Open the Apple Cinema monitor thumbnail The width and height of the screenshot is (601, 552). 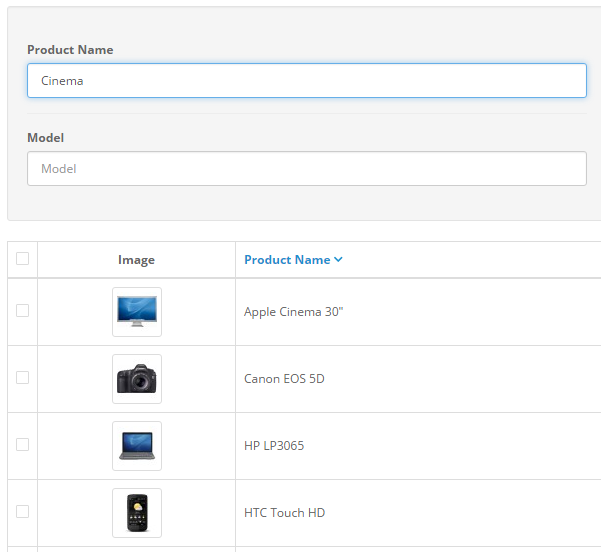tap(137, 312)
